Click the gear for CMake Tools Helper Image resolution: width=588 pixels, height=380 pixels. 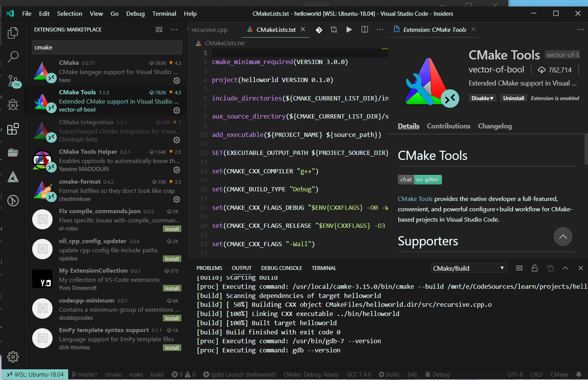(177, 169)
